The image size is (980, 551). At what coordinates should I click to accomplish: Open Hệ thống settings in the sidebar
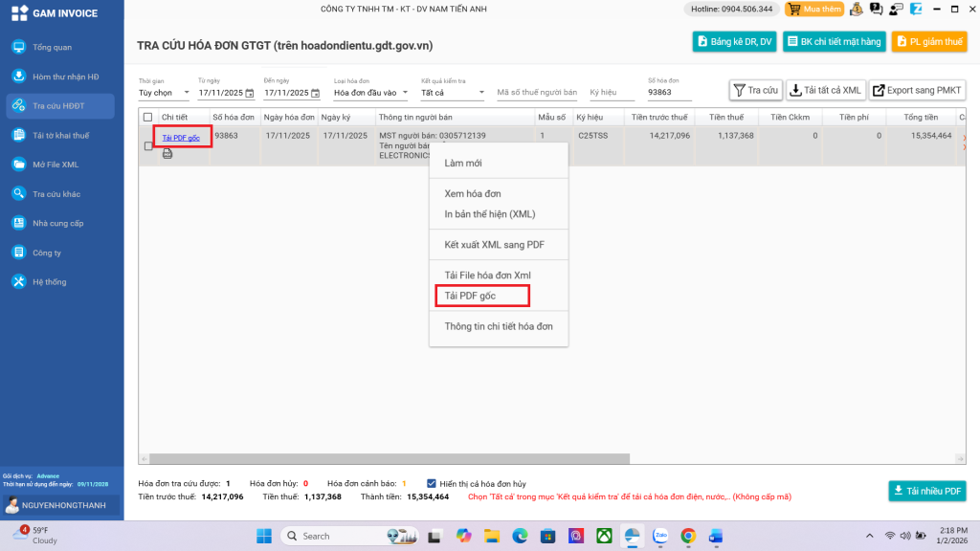(x=50, y=282)
